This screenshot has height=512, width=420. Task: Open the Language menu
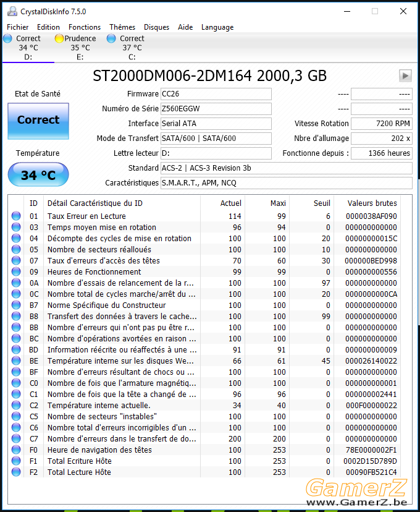point(217,27)
